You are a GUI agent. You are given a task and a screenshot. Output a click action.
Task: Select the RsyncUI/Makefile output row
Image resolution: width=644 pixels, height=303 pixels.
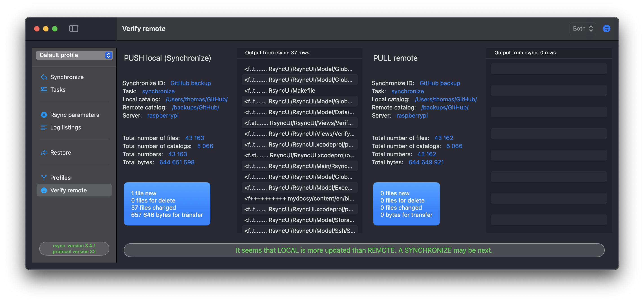tap(300, 90)
